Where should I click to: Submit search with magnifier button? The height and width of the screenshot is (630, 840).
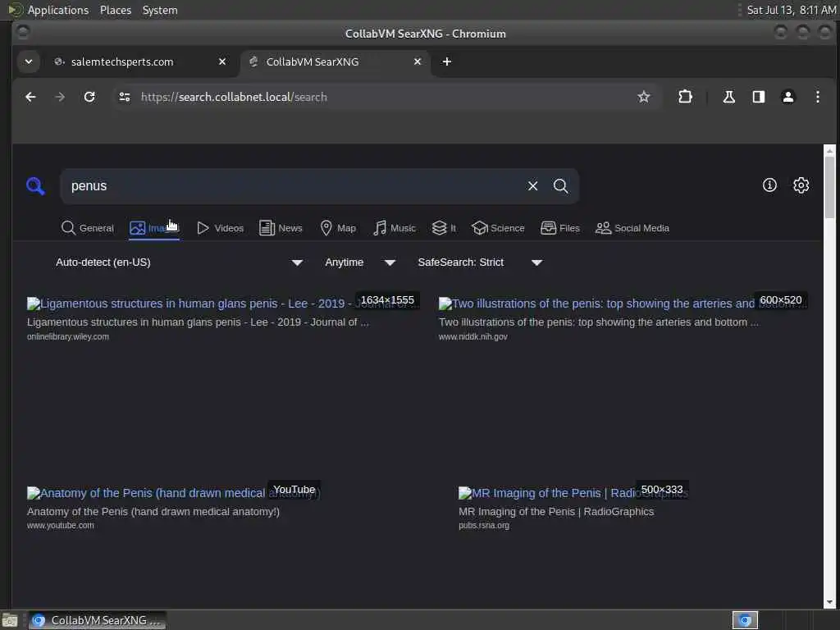coord(560,186)
